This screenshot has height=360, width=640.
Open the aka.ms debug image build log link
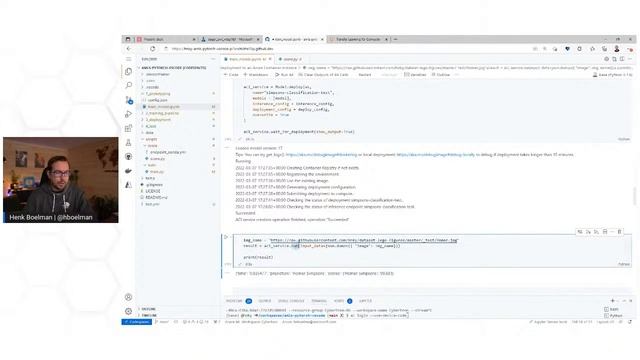pyautogui.click(x=321, y=155)
